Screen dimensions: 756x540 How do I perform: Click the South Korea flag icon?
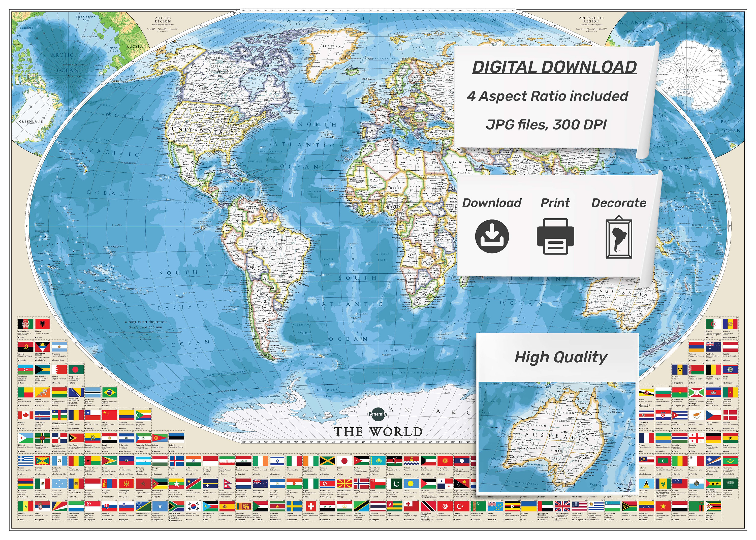tap(194, 506)
